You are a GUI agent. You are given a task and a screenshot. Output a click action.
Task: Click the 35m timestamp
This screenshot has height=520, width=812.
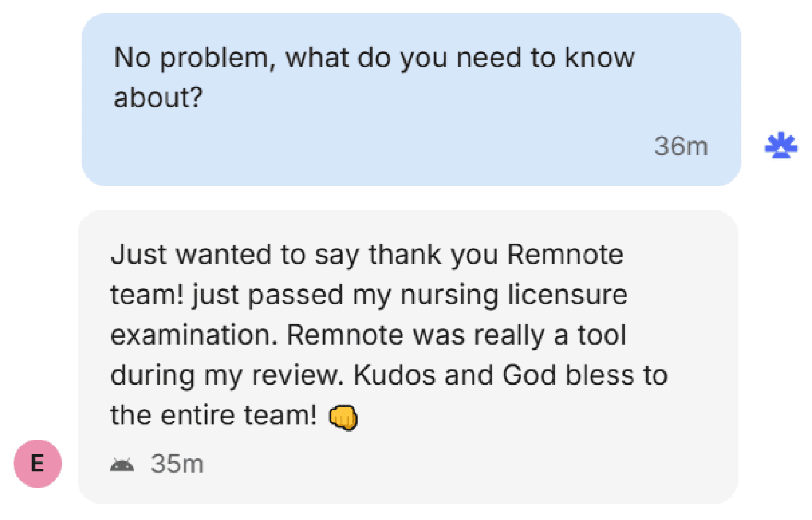(177, 464)
